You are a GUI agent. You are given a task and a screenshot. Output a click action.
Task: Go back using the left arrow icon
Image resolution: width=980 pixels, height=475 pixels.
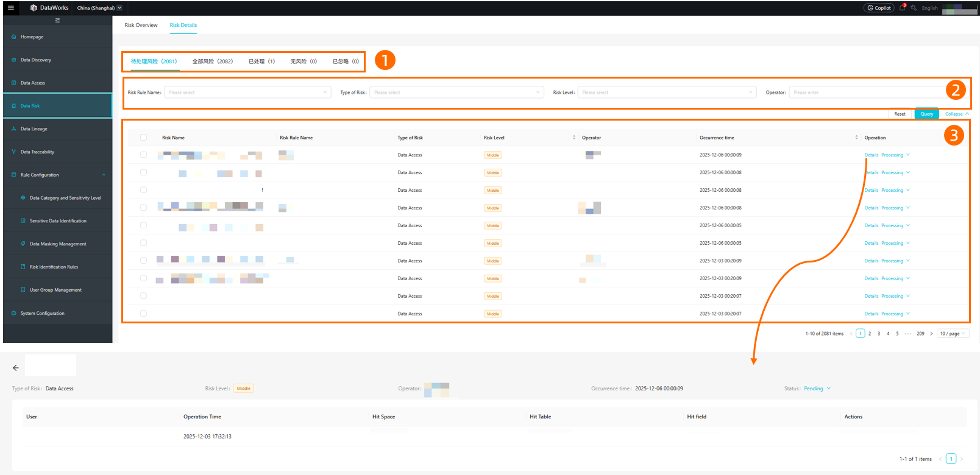[16, 368]
